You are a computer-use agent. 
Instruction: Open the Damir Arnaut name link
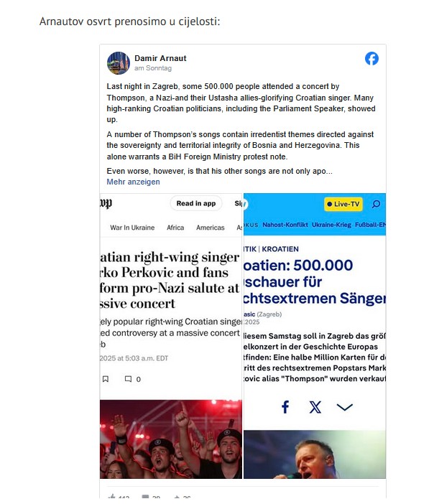coord(160,58)
